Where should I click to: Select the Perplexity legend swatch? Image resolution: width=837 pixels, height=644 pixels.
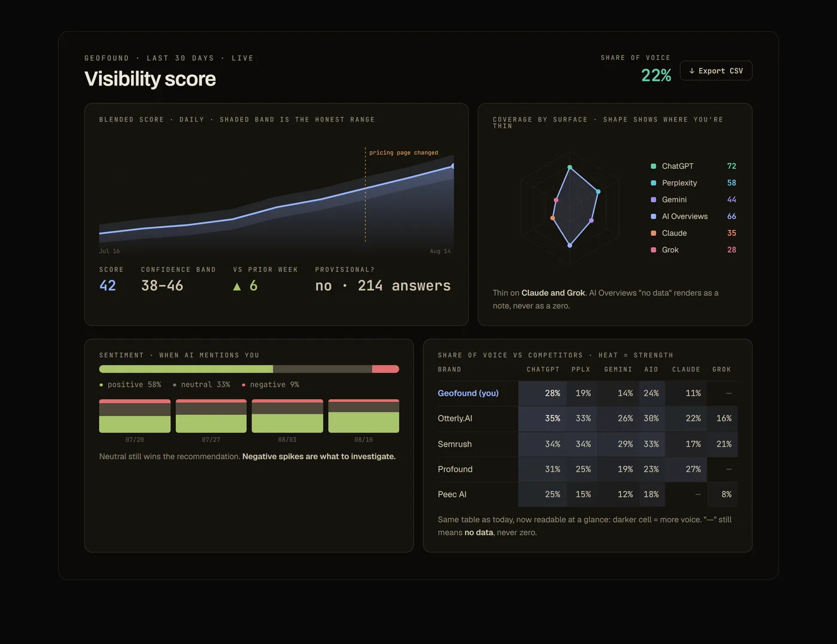point(653,183)
